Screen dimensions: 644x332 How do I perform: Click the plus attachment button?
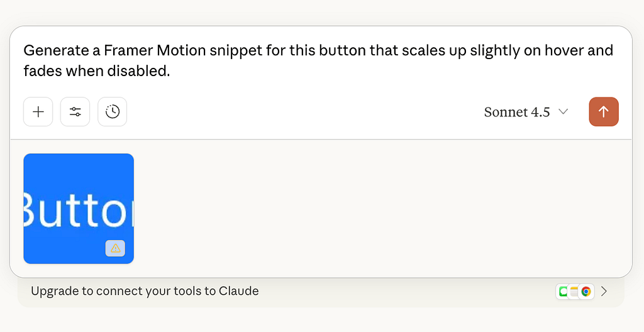[38, 112]
